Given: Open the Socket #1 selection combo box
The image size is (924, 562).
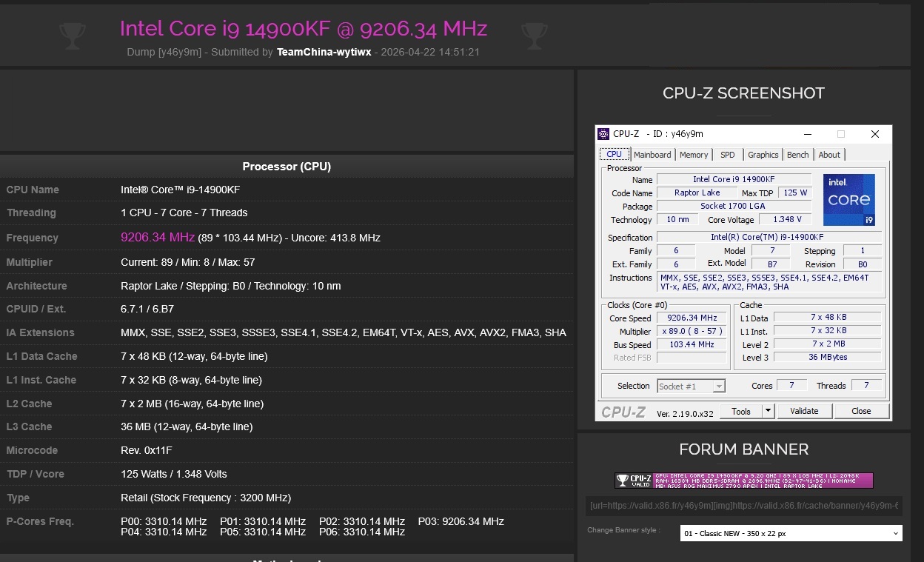Looking at the screenshot, I should (691, 386).
